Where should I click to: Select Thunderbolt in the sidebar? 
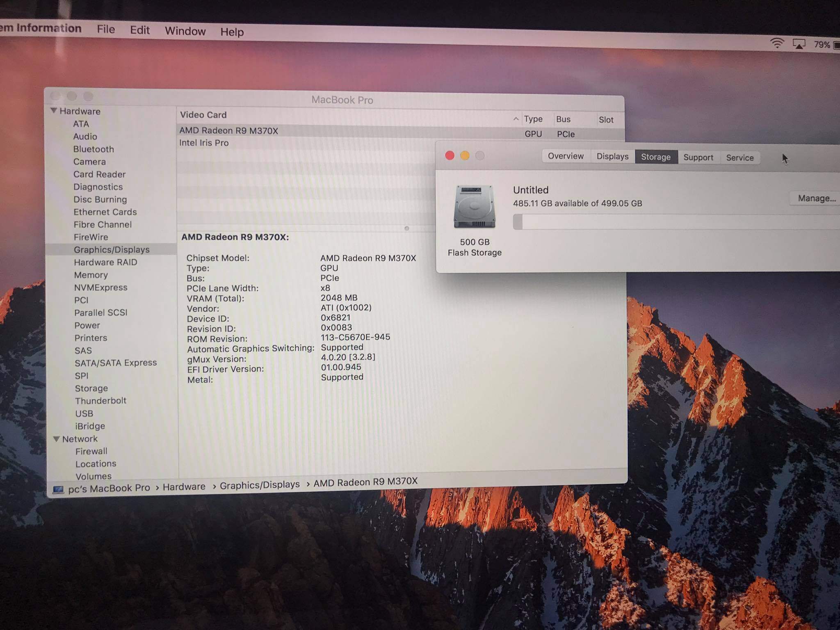click(100, 401)
